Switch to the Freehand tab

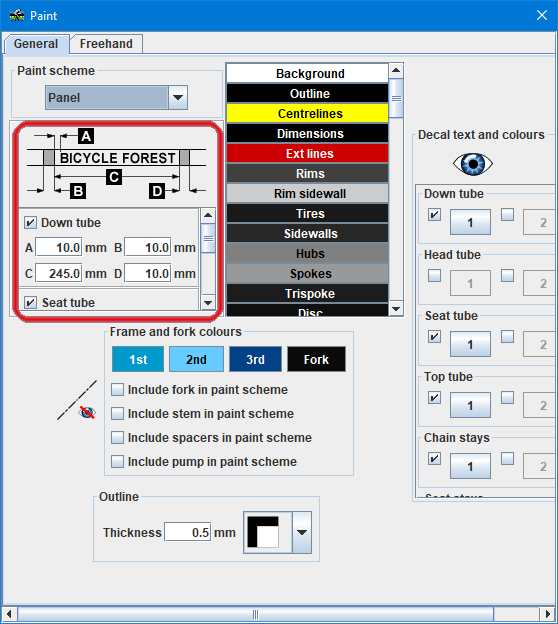pyautogui.click(x=106, y=44)
